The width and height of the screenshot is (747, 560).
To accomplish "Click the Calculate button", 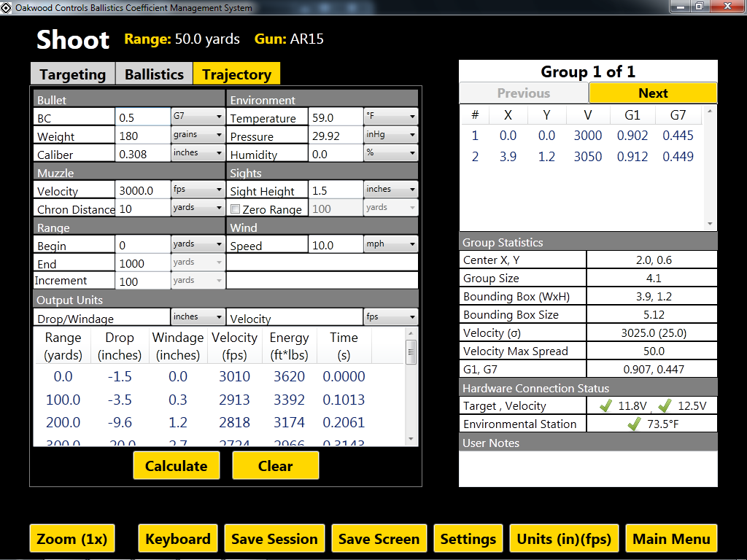I will (177, 466).
